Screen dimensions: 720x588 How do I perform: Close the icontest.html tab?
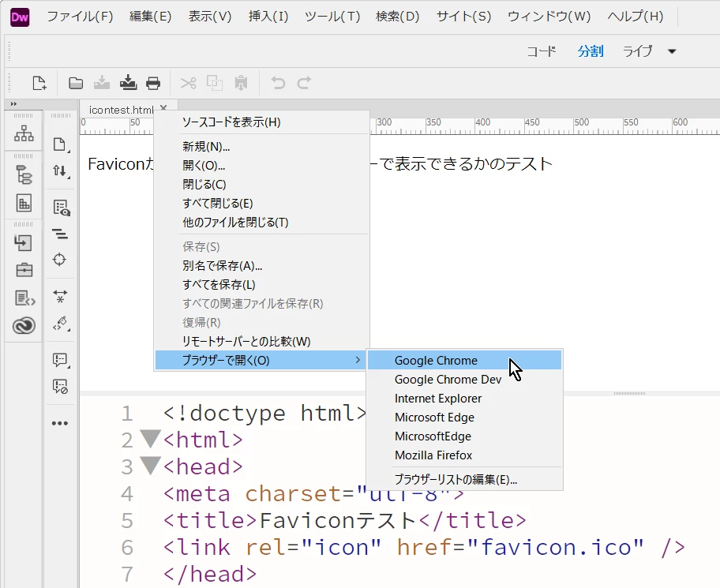click(163, 107)
